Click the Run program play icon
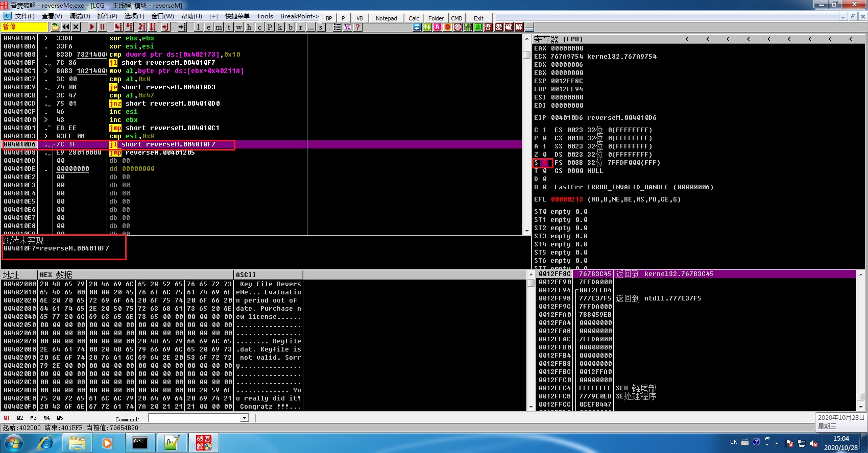 (x=92, y=27)
